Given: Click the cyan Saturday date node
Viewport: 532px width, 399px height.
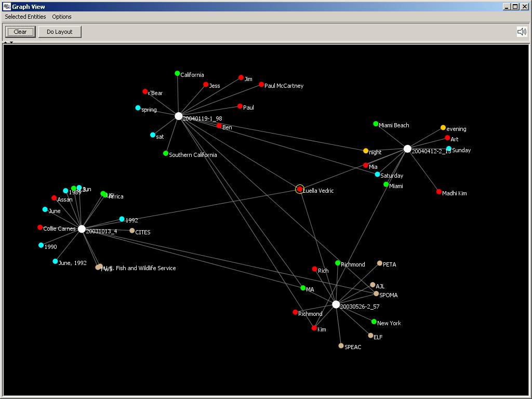Looking at the screenshot, I should 378,175.
